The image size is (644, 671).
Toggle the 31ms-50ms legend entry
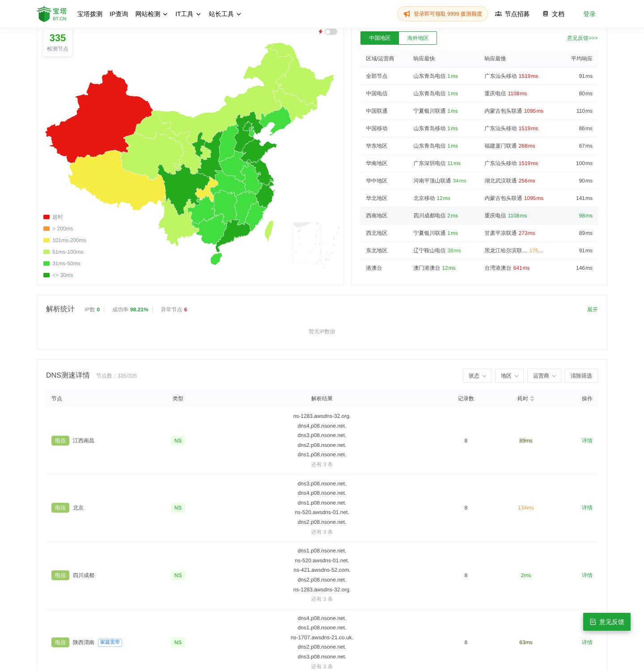(62, 263)
